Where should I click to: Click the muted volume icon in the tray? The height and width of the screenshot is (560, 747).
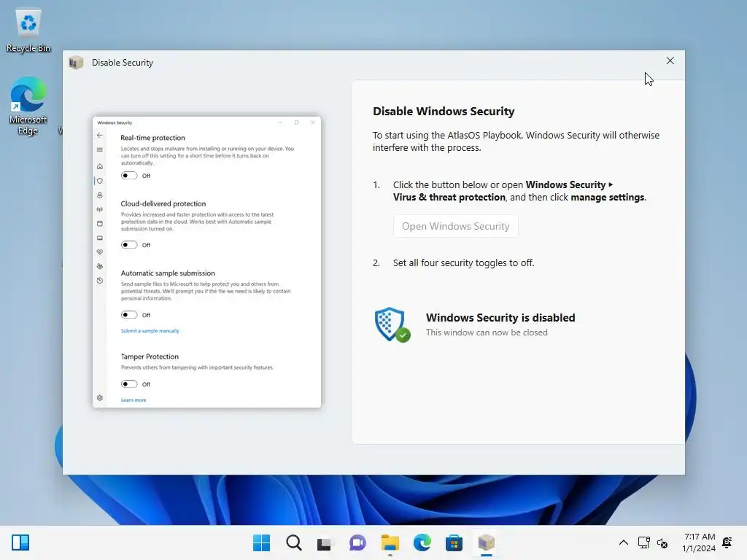click(662, 542)
